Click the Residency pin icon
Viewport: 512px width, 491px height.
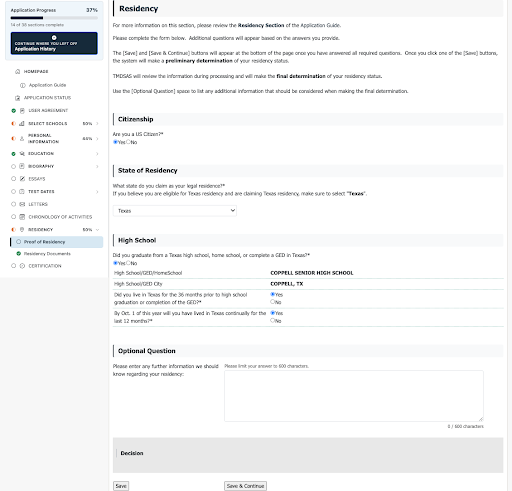(22, 230)
